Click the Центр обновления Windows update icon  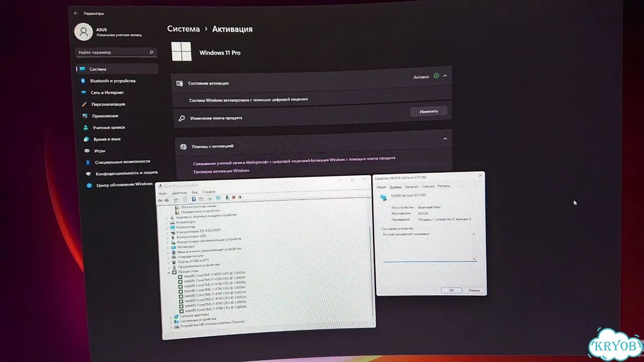90,185
